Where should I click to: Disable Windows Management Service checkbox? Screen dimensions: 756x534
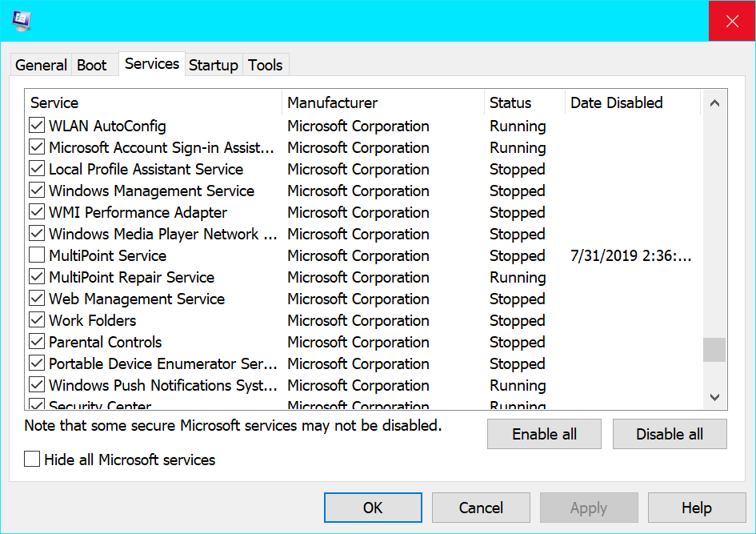[37, 191]
